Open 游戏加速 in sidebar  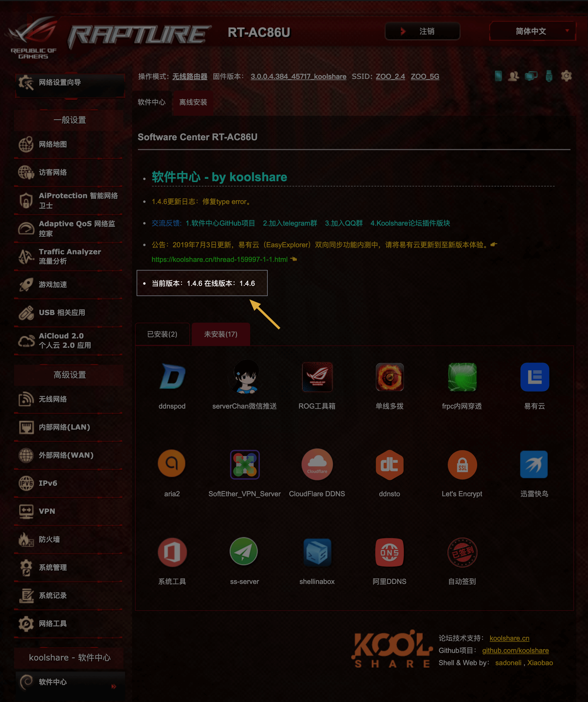click(68, 284)
